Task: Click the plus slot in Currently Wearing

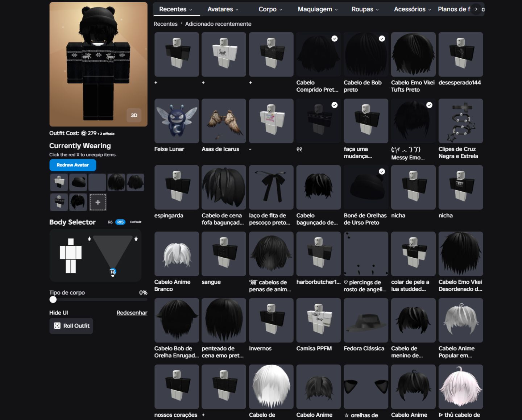Action: pos(98,202)
